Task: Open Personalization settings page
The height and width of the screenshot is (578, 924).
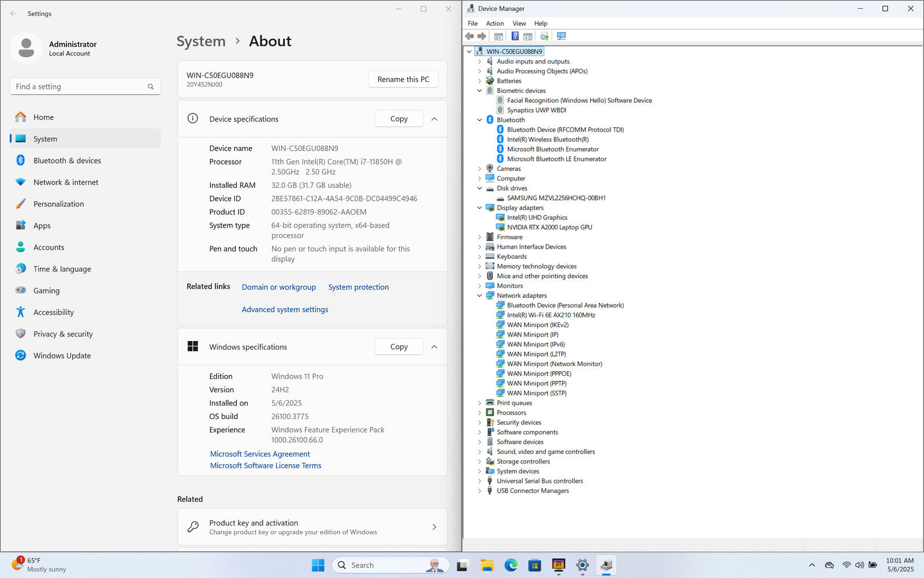Action: coord(85,204)
